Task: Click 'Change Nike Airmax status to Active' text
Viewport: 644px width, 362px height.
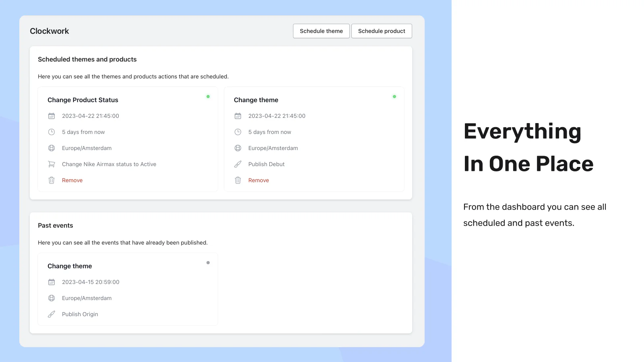Action: 109,164
